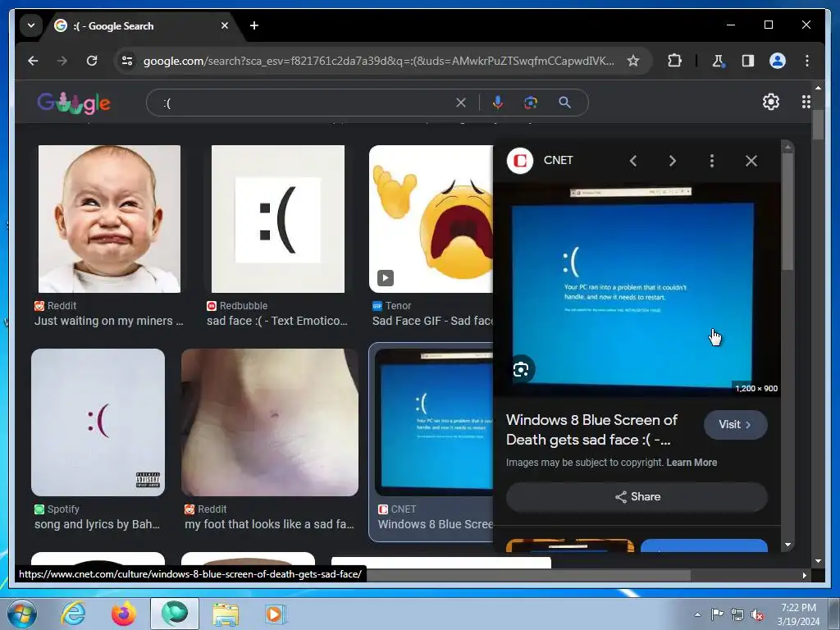
Task: Open Google quick settings gear
Action: (771, 102)
